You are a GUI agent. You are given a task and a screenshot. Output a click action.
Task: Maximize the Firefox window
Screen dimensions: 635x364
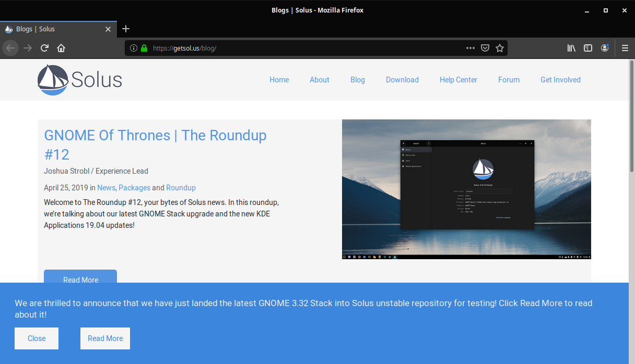(x=606, y=10)
